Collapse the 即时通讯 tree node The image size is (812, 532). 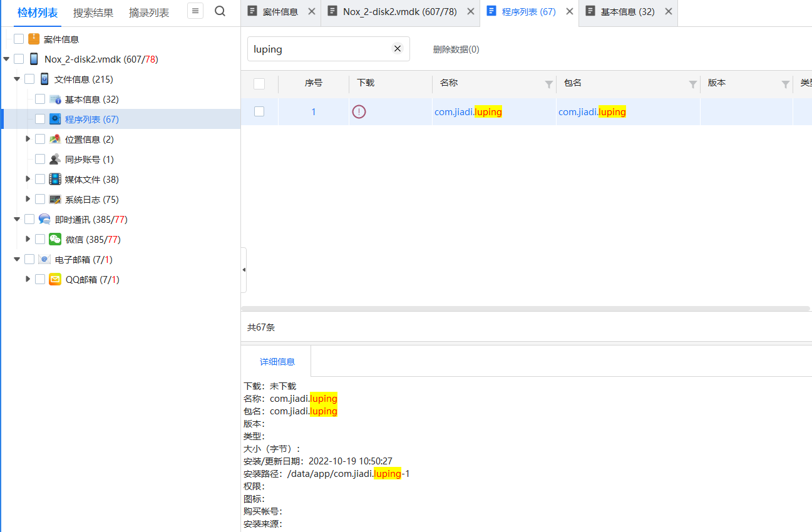click(x=17, y=220)
